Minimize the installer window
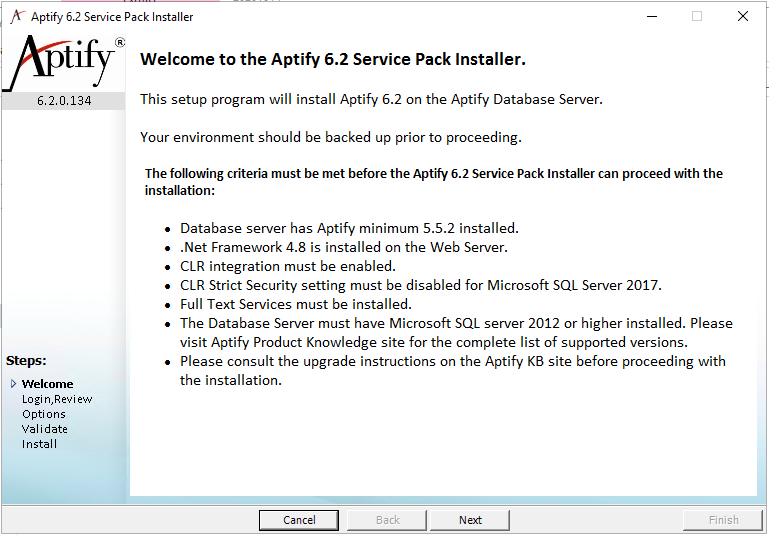This screenshot has height=537, width=769. point(652,16)
